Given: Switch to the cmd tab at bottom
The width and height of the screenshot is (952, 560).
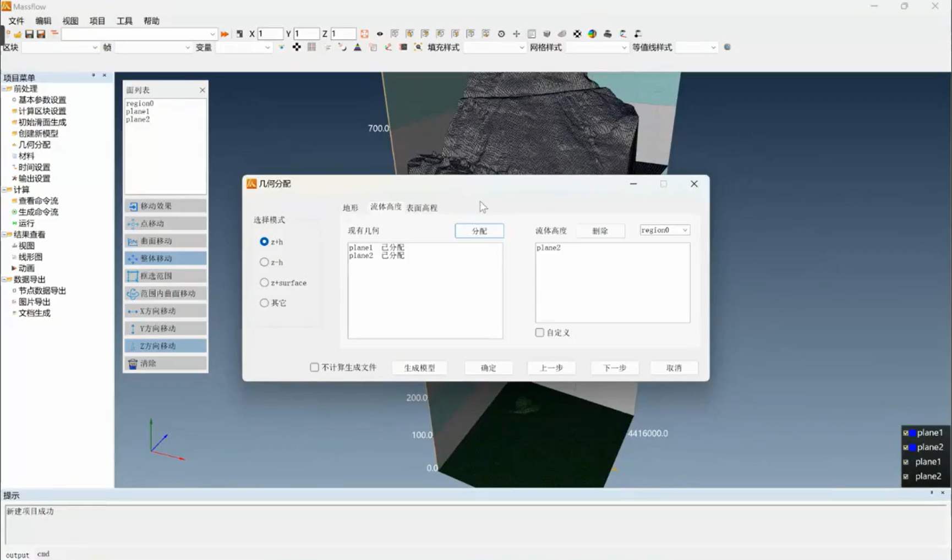Looking at the screenshot, I should pos(43,554).
